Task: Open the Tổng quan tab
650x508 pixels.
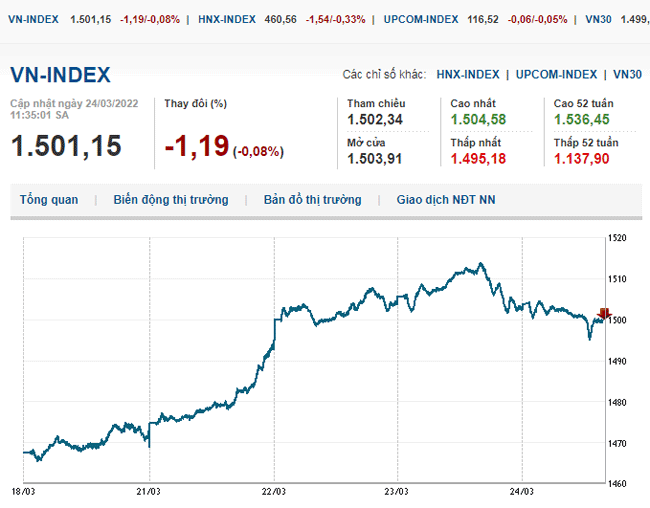Action: (x=49, y=200)
